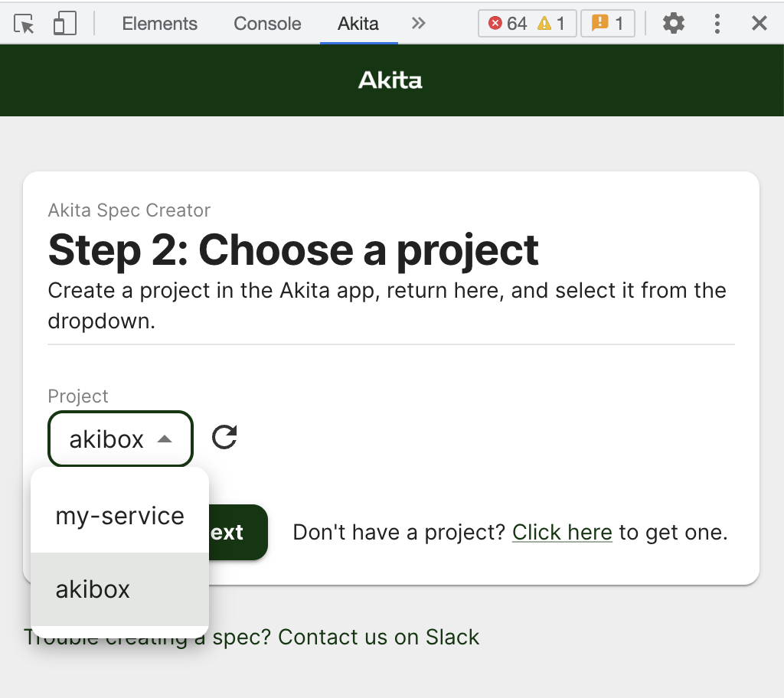Click the warning triangle count
This screenshot has width=784, height=698.
551,24
